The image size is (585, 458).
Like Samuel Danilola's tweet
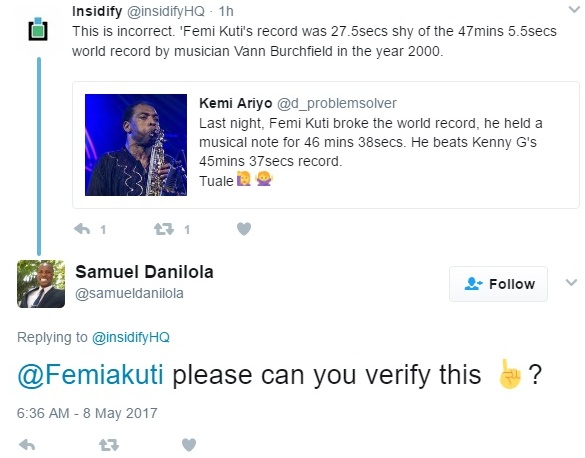[x=189, y=445]
